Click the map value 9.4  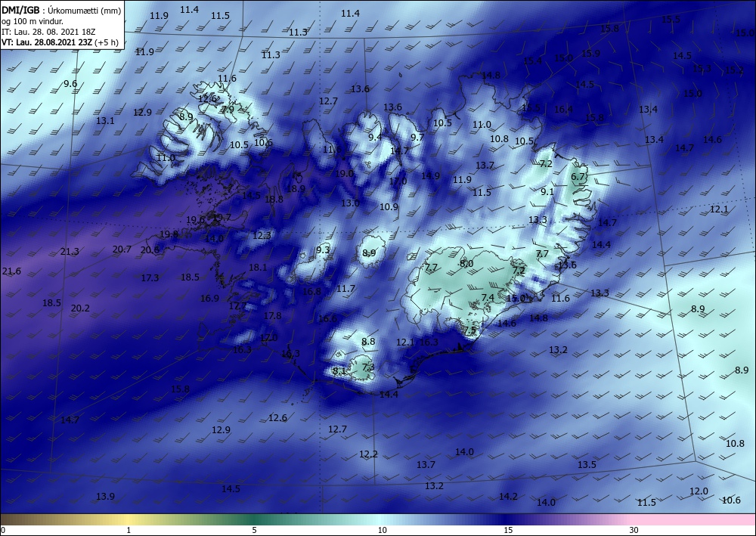point(375,137)
